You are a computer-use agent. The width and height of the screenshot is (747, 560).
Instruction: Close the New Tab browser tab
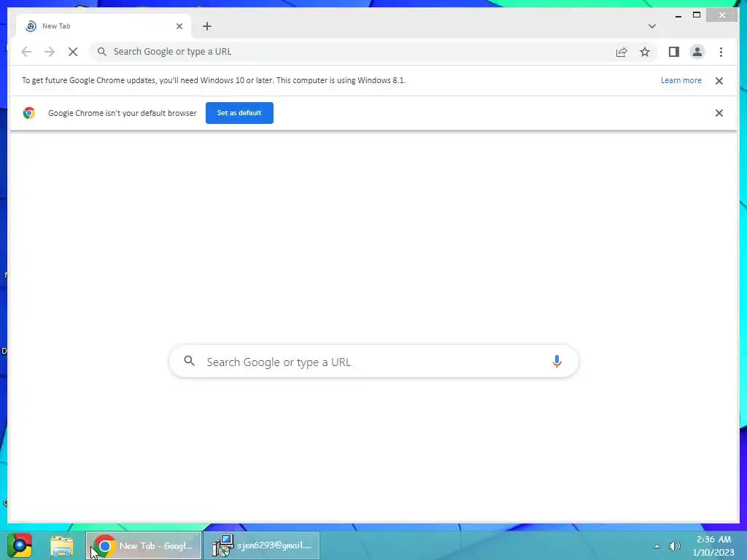click(x=179, y=26)
